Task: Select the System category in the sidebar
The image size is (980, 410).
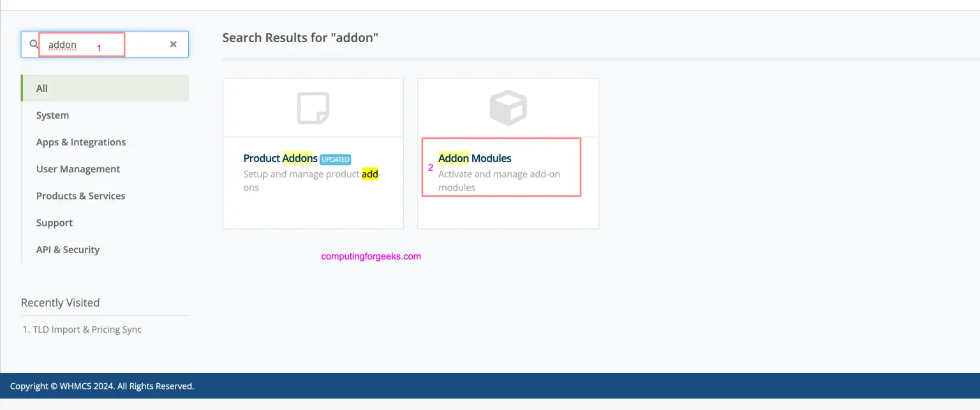Action: 52,115
